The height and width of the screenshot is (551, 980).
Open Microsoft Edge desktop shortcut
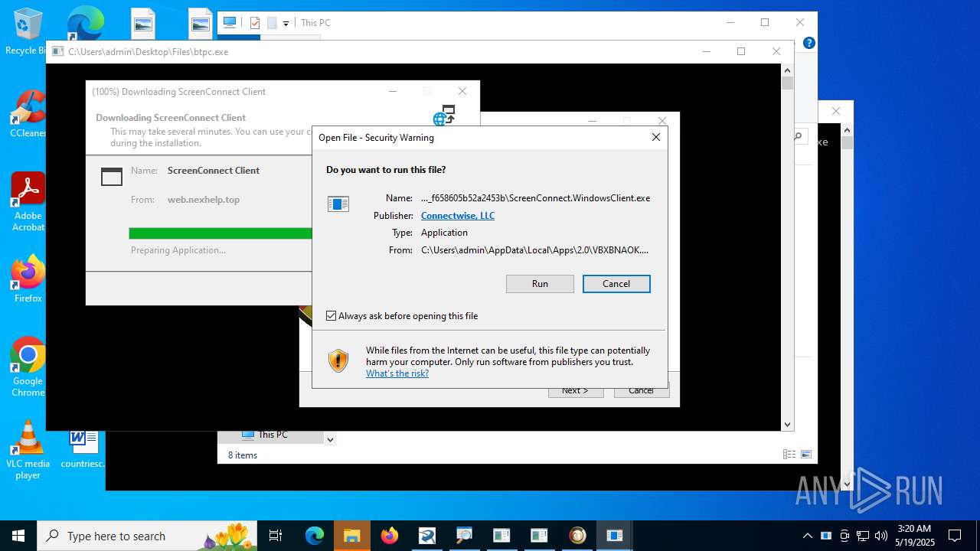[84, 24]
